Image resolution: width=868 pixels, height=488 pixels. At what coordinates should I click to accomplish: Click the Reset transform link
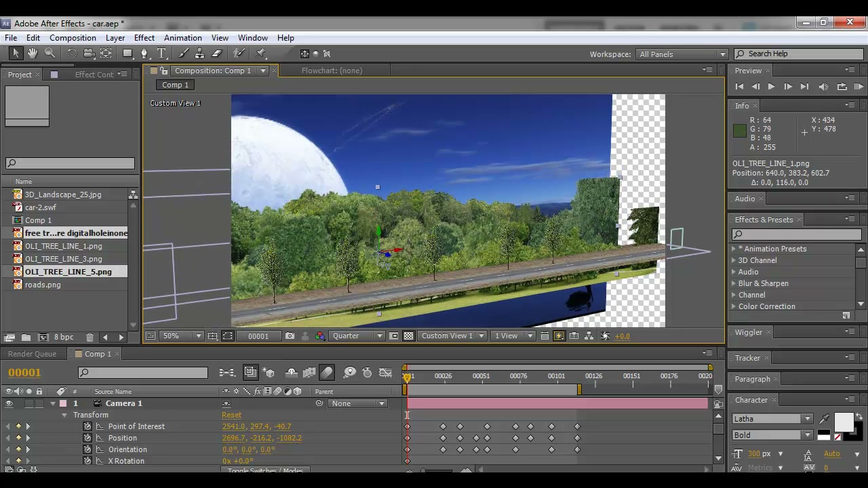point(231,415)
